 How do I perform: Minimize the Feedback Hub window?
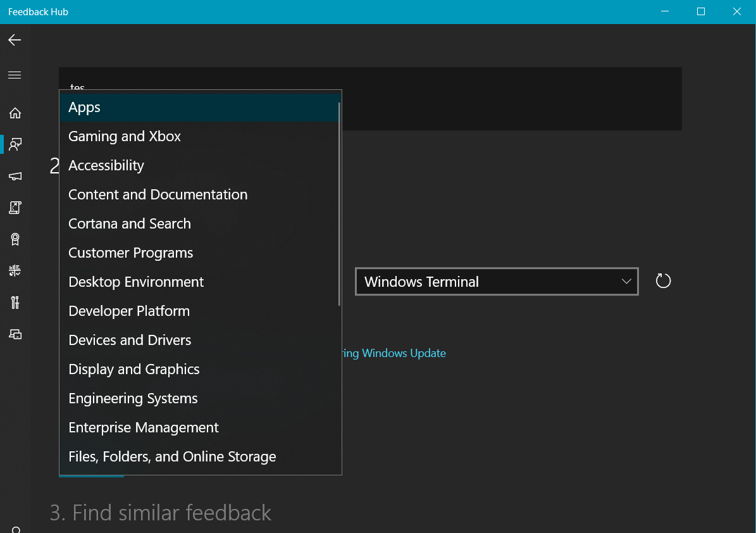click(665, 11)
